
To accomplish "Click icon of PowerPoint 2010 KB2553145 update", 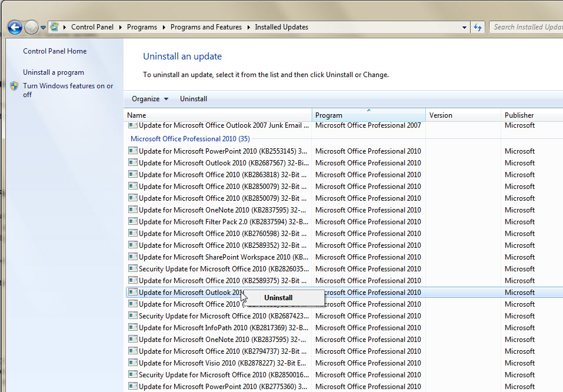I will [133, 151].
